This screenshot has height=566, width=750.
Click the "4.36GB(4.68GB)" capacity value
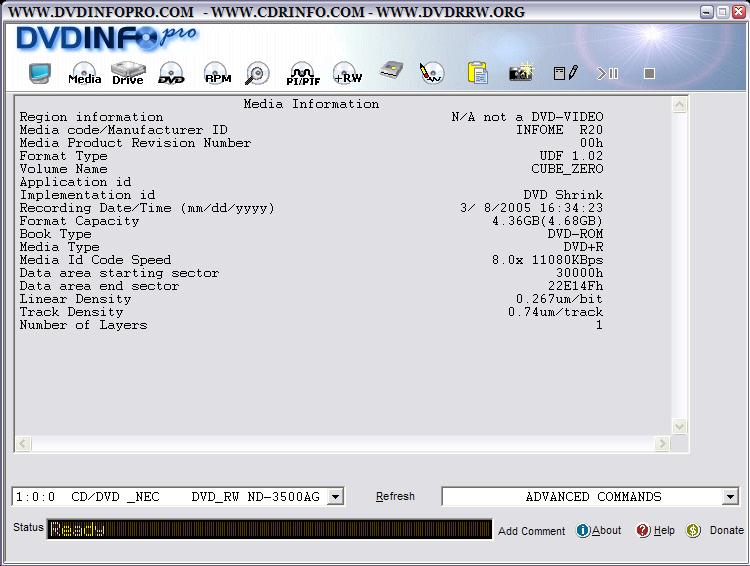pyautogui.click(x=547, y=221)
